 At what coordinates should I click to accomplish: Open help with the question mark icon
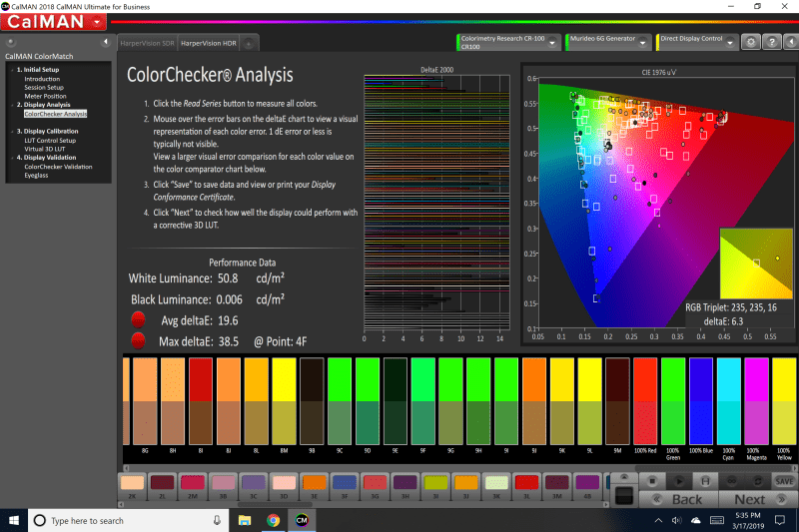[770, 43]
